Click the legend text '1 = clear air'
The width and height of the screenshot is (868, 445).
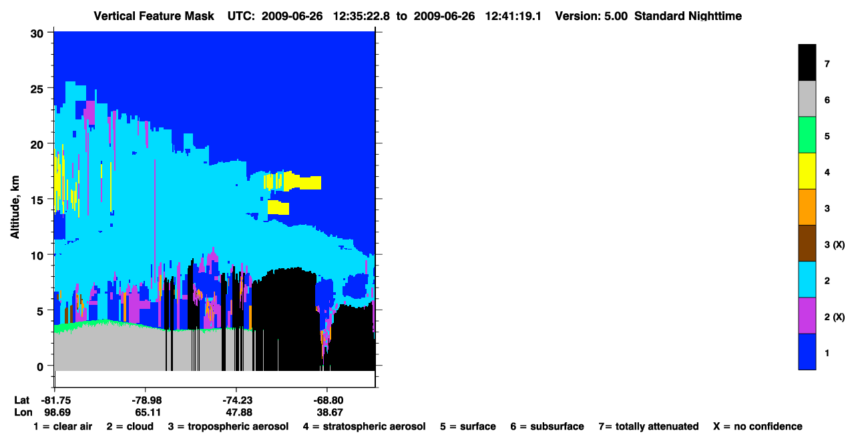[x=63, y=426]
